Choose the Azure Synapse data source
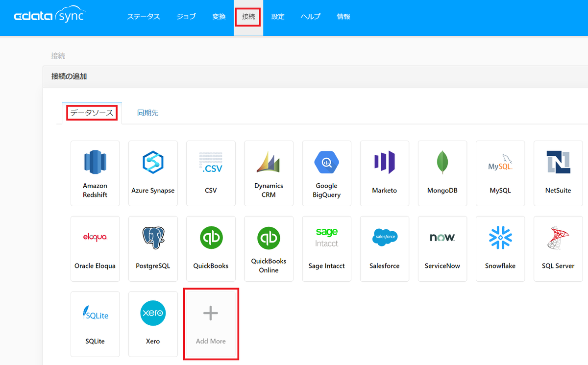The image size is (588, 365). [153, 173]
